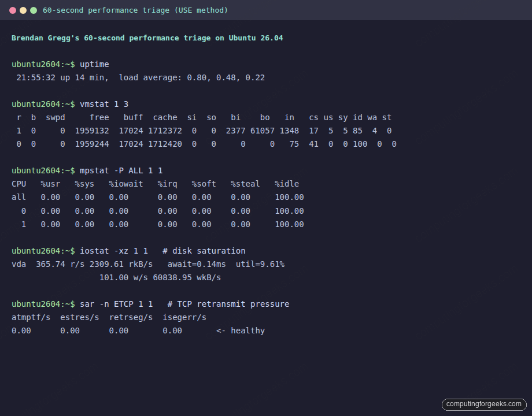Click the 'vda' device name
This screenshot has height=416, width=532.
tap(19, 264)
